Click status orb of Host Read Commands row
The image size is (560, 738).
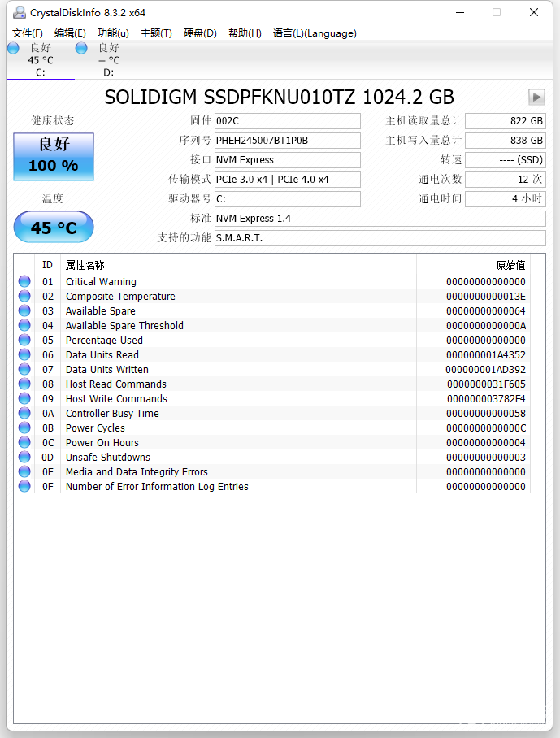click(24, 384)
